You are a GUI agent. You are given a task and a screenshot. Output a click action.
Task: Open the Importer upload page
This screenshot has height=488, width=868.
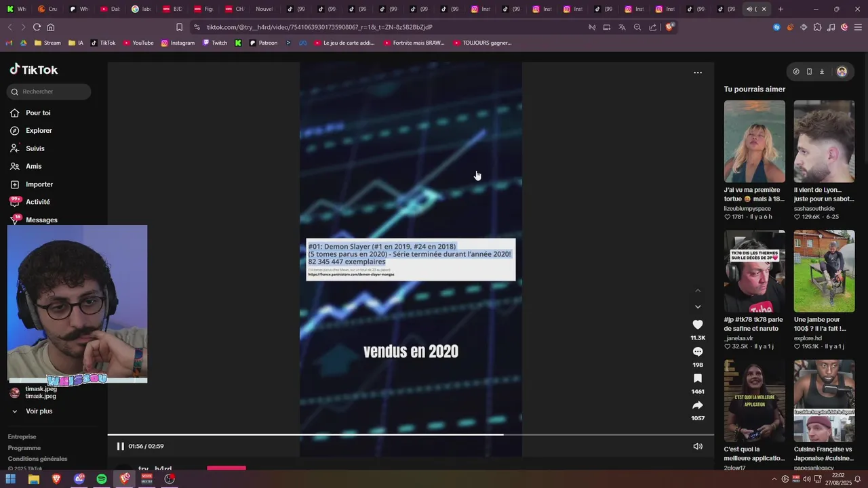point(39,184)
